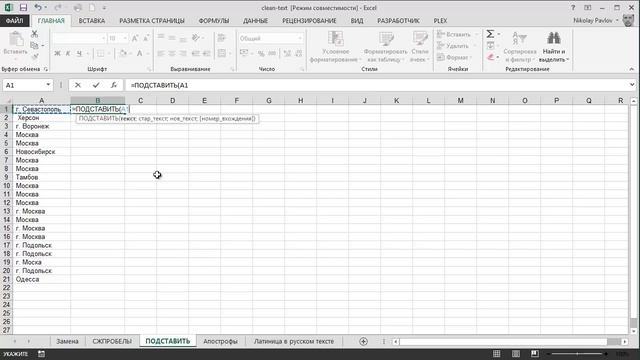The image size is (640, 360).
Task: Click Delete cells (Удалить) button
Action: (453, 46)
